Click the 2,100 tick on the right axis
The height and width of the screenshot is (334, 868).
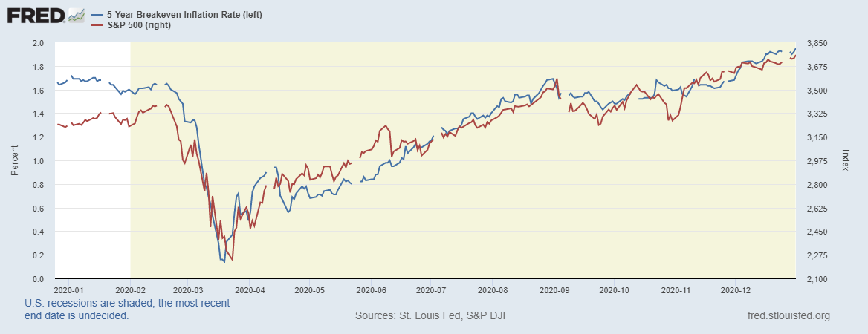click(817, 279)
